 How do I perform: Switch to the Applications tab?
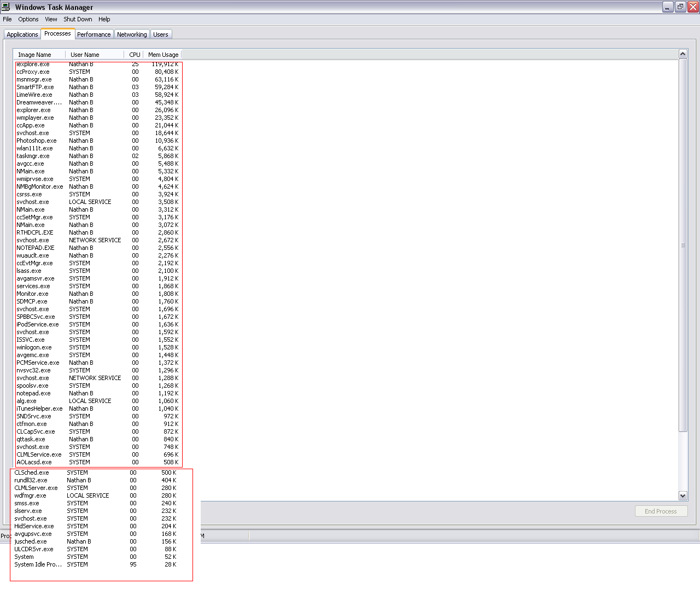point(22,34)
